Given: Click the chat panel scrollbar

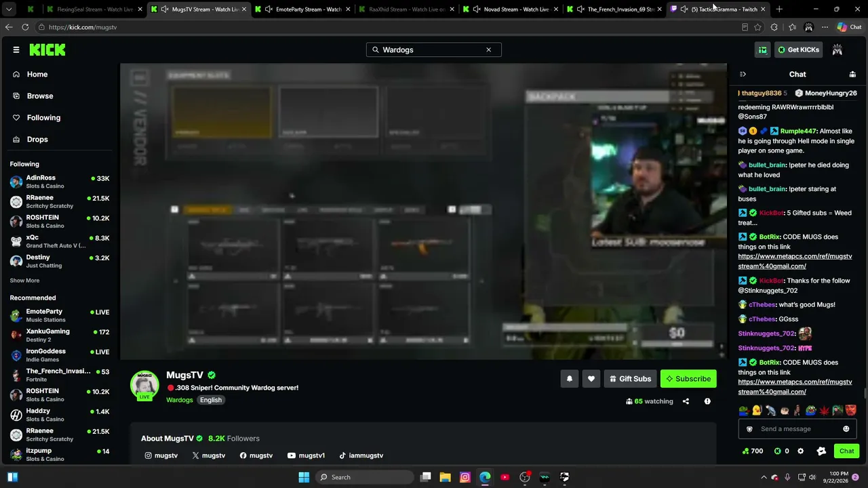Looking at the screenshot, I should point(865,394).
